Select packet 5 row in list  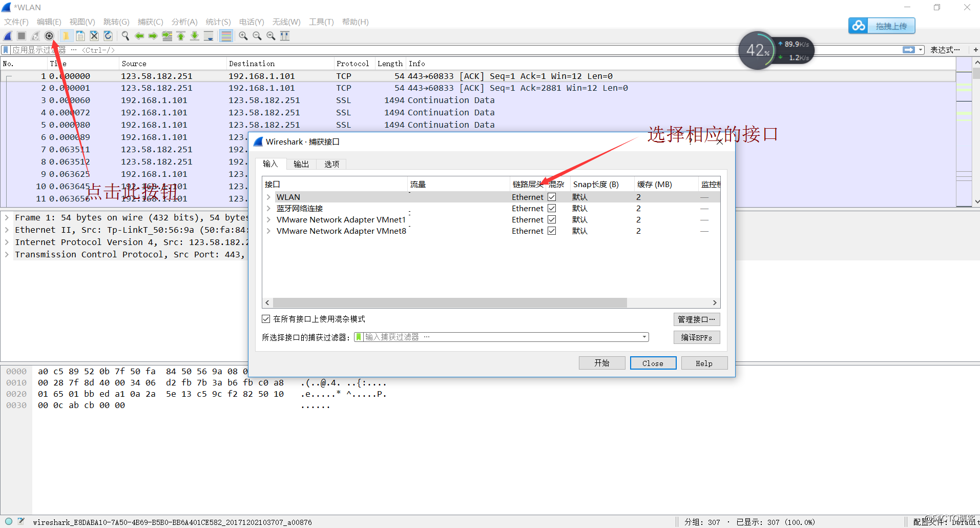click(x=478, y=125)
